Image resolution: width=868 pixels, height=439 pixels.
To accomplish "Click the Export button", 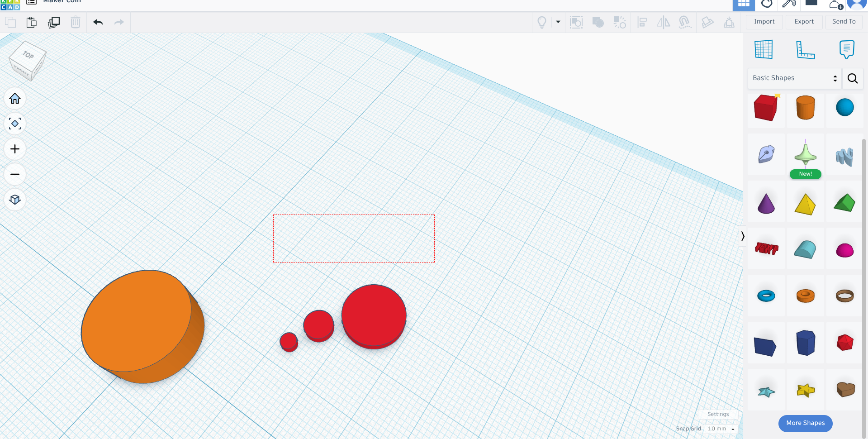I will pyautogui.click(x=804, y=22).
